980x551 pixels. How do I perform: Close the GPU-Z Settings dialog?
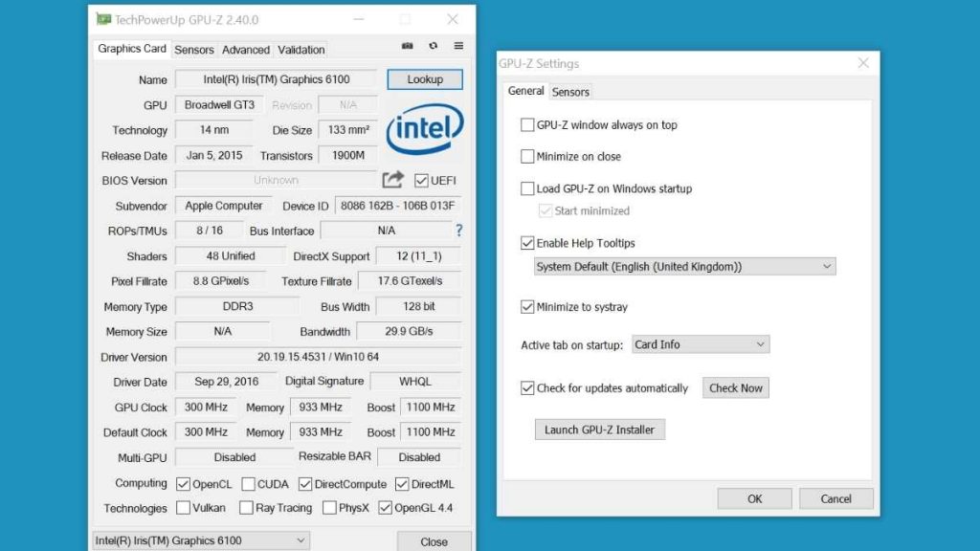[863, 63]
